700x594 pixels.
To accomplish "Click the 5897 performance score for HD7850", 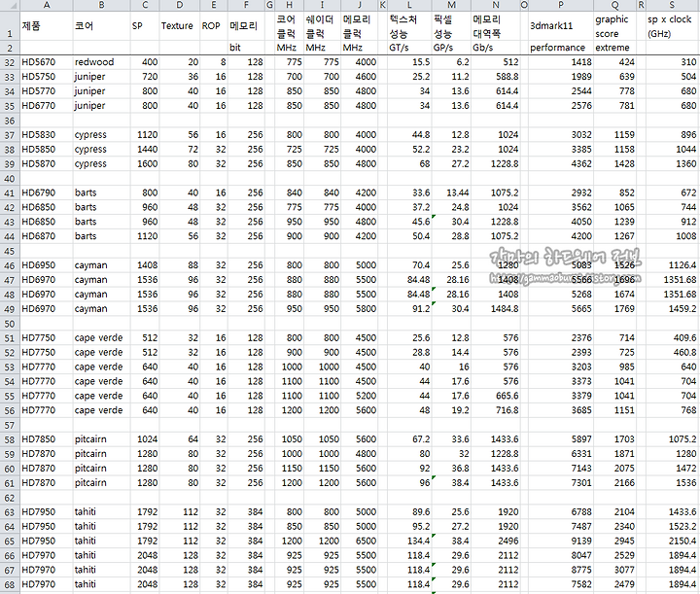I will (x=561, y=439).
